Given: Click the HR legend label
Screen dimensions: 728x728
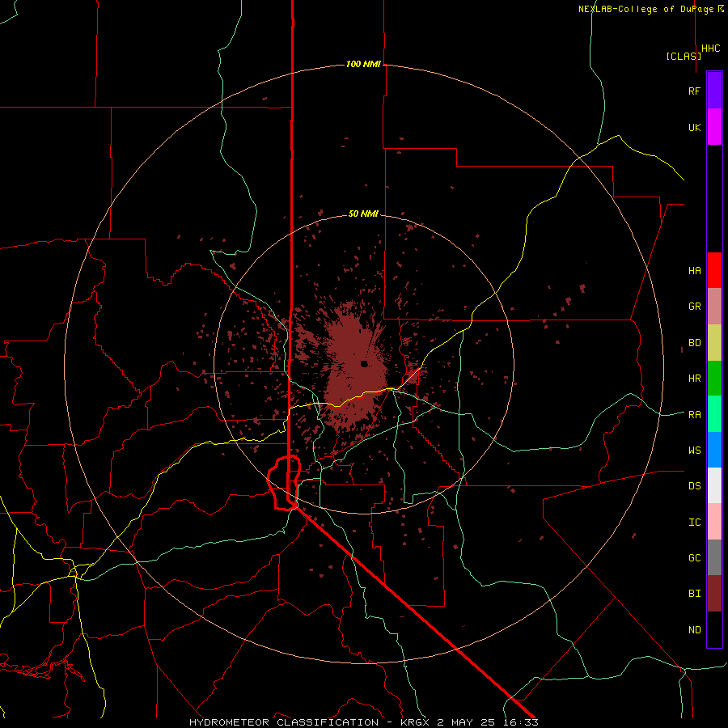Looking at the screenshot, I should (x=694, y=379).
